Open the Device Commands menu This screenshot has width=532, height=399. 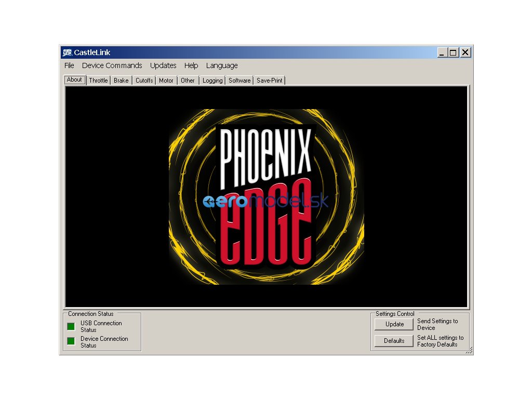pos(112,65)
